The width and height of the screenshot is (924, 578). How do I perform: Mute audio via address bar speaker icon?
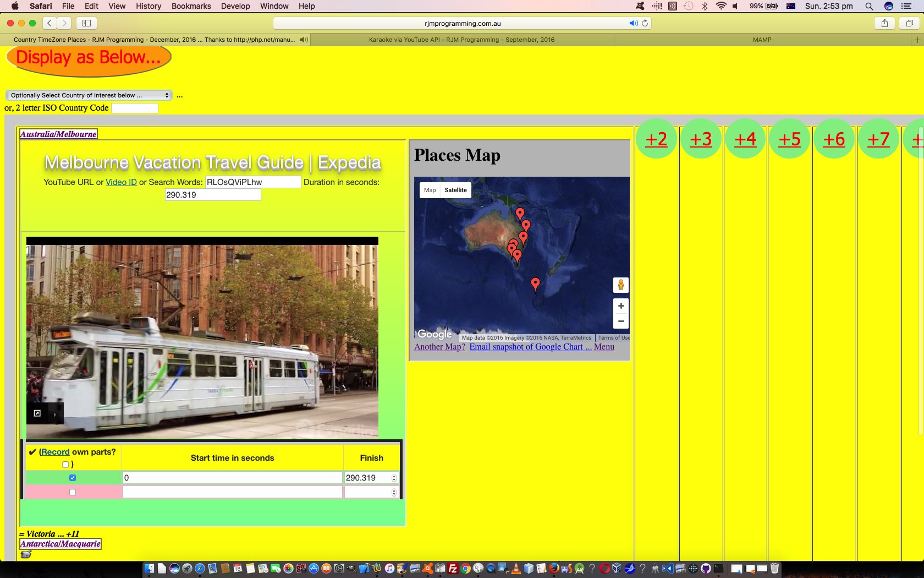pyautogui.click(x=633, y=23)
